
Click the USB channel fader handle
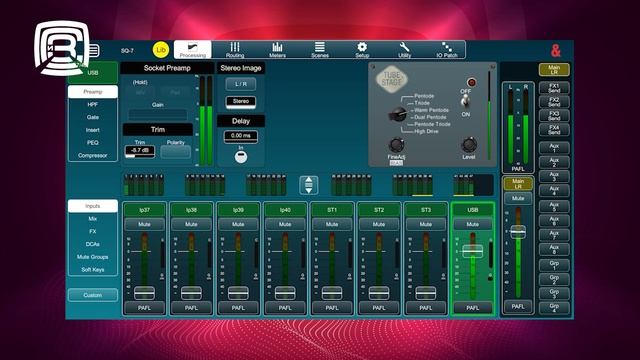click(x=473, y=251)
